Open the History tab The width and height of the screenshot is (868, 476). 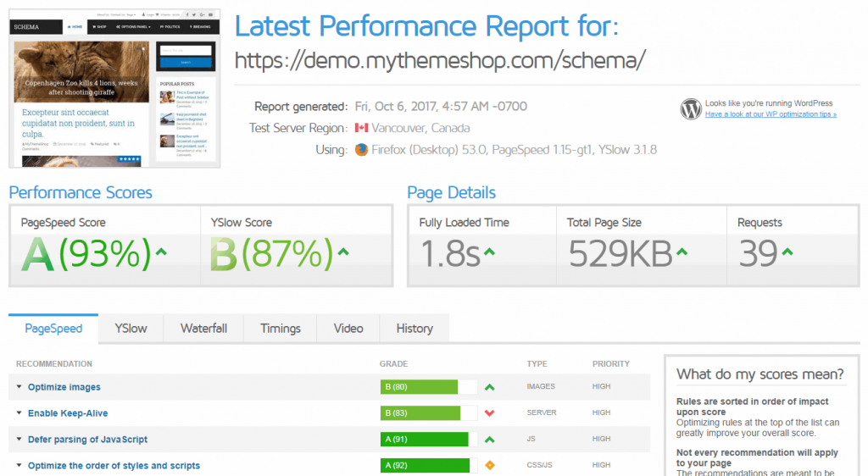pyautogui.click(x=414, y=329)
